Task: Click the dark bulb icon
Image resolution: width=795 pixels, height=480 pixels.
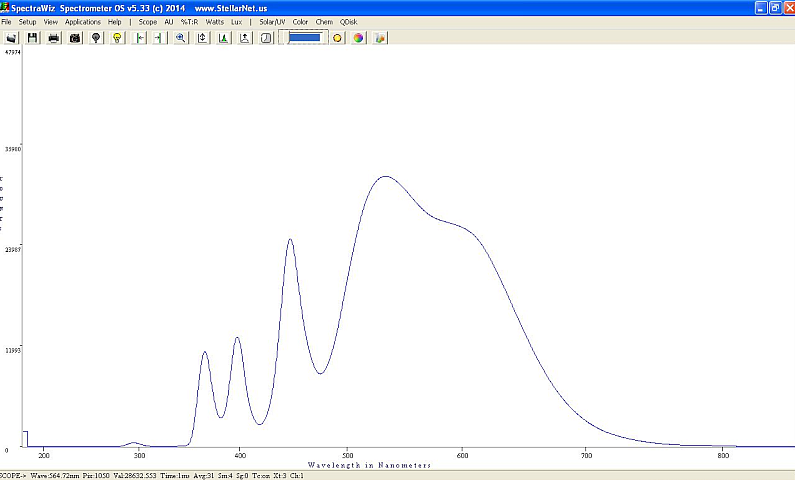Action: (x=96, y=38)
